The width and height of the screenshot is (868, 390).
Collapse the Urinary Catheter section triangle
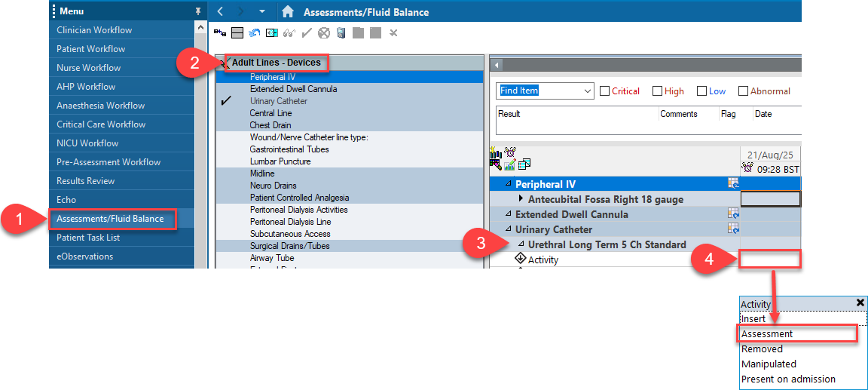click(508, 229)
